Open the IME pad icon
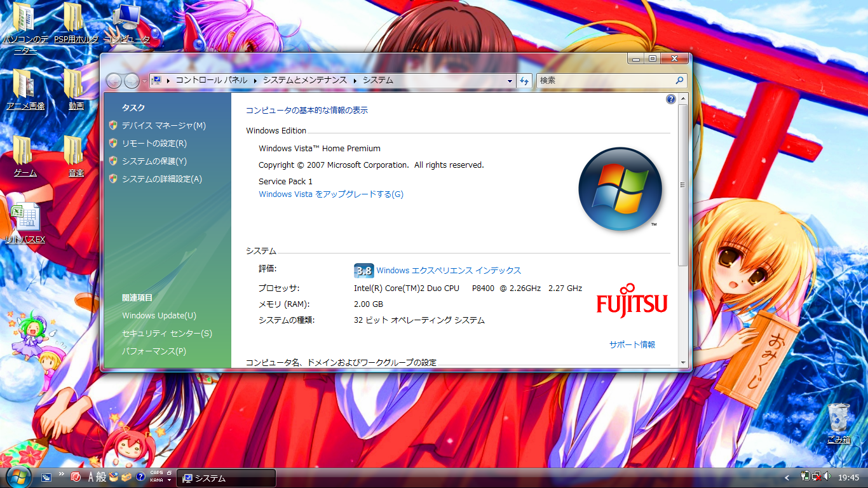The image size is (868, 488). tap(114, 477)
